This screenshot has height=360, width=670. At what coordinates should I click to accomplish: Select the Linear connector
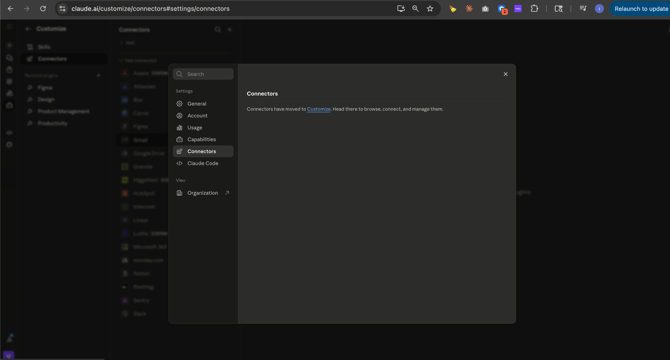click(143, 220)
